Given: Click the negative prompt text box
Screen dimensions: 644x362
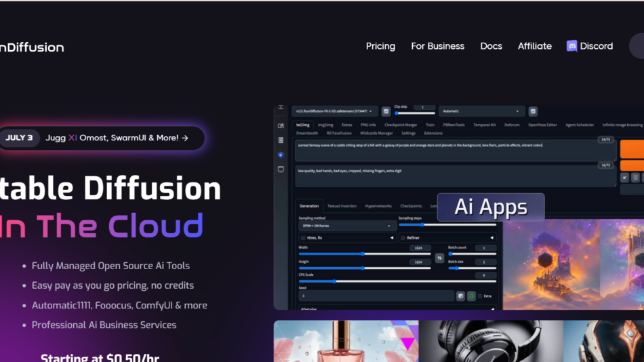Looking at the screenshot, I should pyautogui.click(x=455, y=176).
